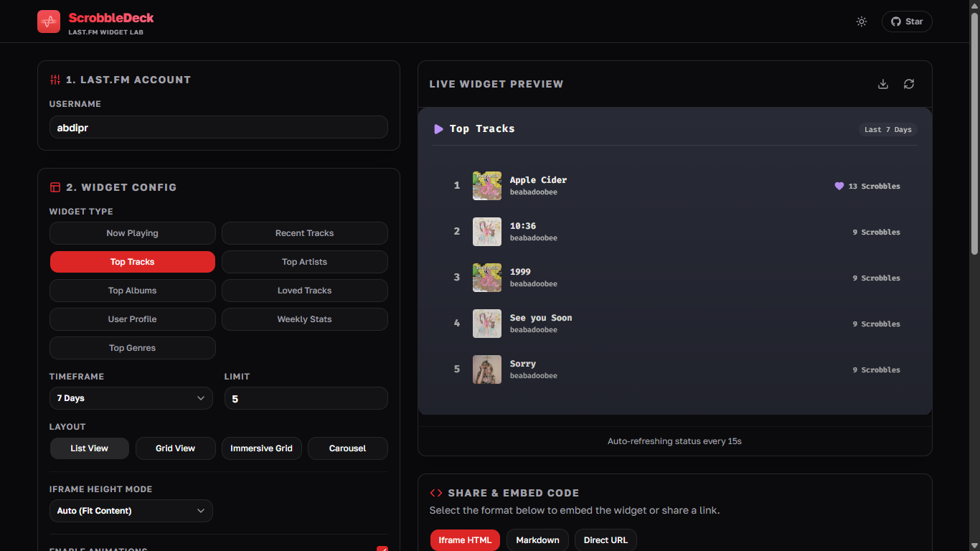Toggle light/dark theme sun icon
This screenshot has height=551, width=980.
pos(862,22)
